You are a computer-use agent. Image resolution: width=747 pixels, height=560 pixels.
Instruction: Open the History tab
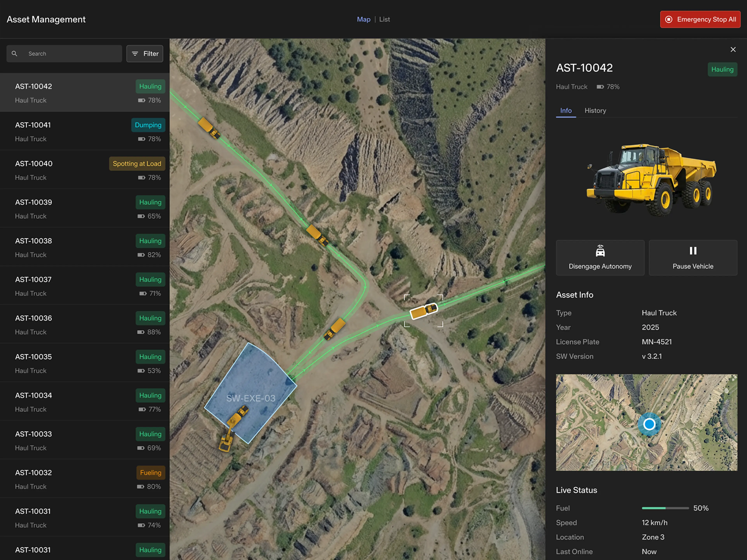point(595,110)
